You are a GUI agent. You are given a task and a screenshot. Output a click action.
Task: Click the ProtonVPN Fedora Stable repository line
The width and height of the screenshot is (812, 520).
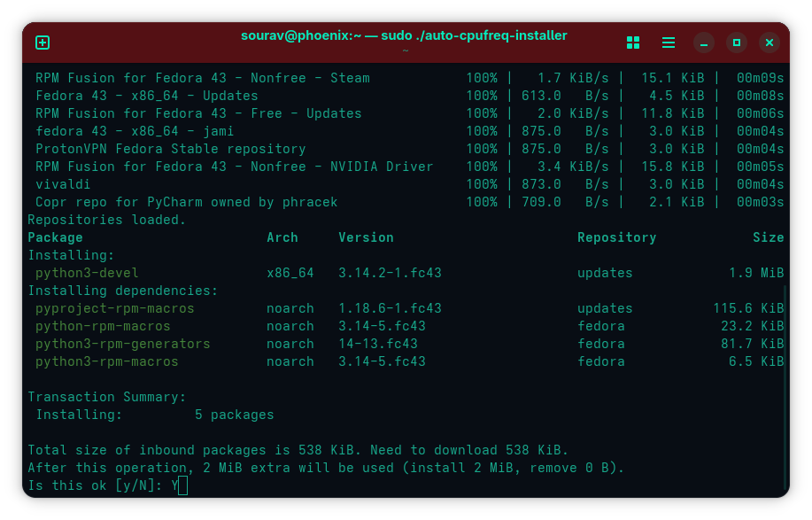tap(170, 149)
